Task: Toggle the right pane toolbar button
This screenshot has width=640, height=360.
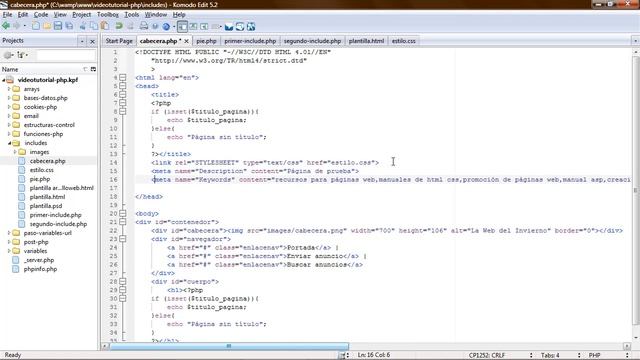Action: pos(204,27)
